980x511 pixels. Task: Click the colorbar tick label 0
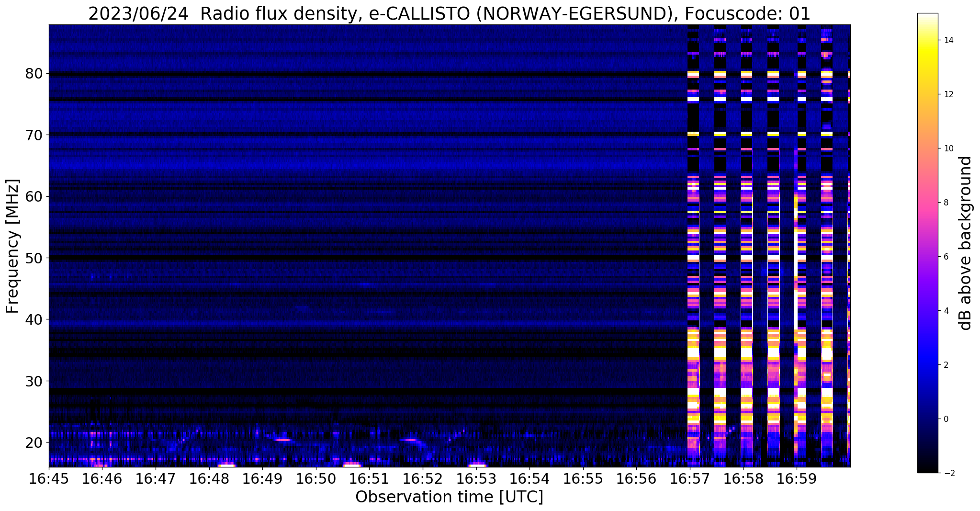click(946, 419)
